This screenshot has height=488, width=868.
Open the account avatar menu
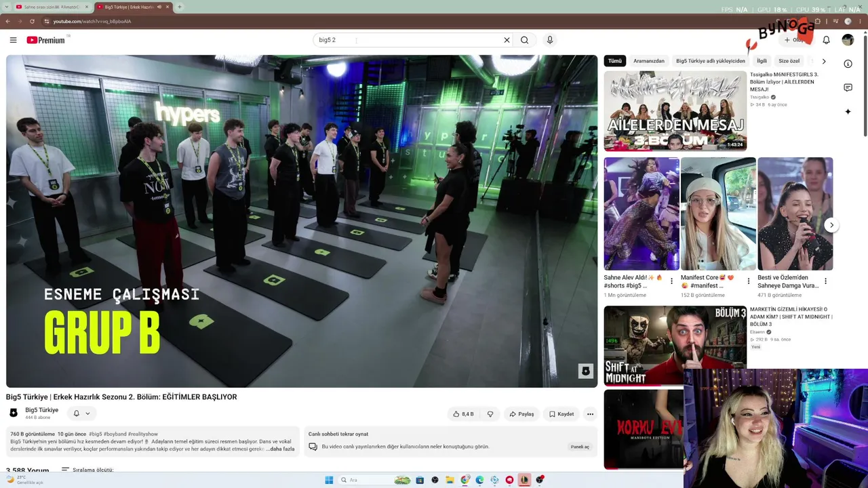(x=848, y=40)
